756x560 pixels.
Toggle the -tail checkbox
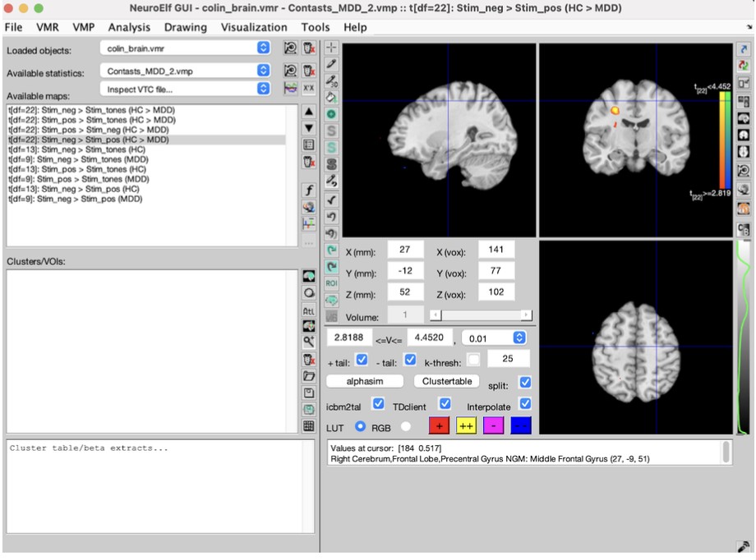[x=410, y=360]
